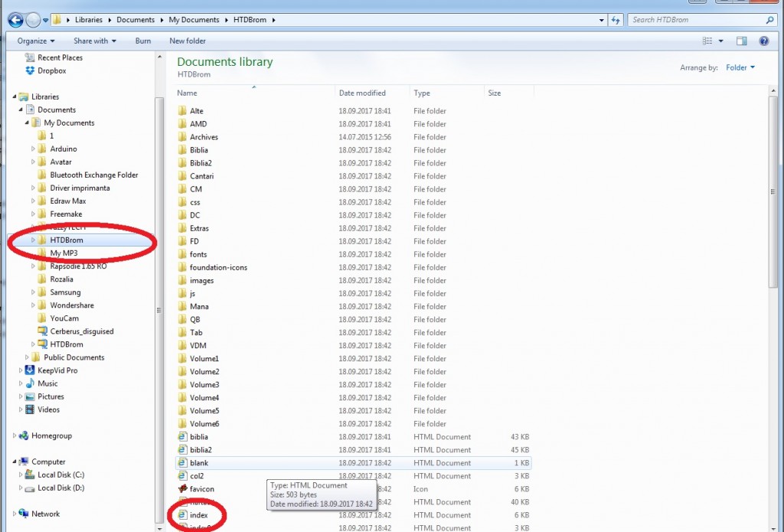Click the Forward navigation arrow
Image resolution: width=784 pixels, height=532 pixels.
pyautogui.click(x=33, y=20)
